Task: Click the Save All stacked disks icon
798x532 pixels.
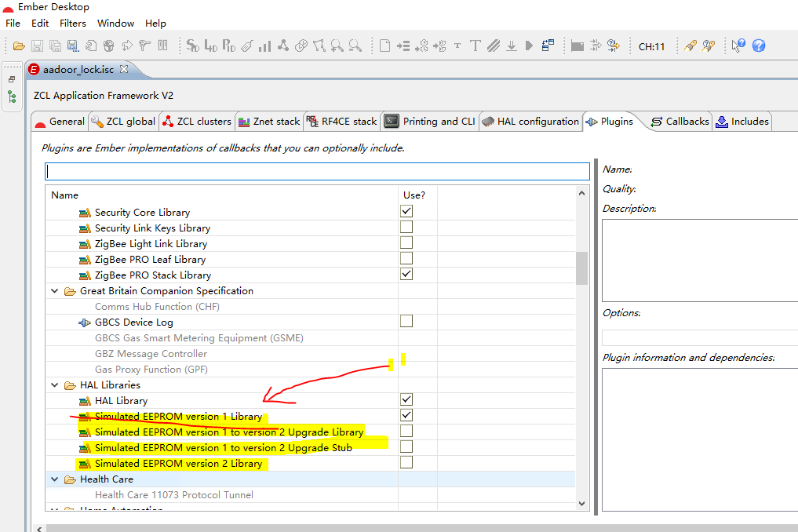Action: (55, 46)
